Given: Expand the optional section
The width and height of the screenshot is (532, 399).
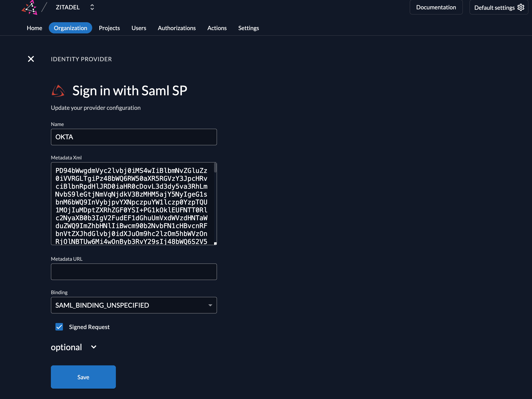Looking at the screenshot, I should (x=94, y=347).
